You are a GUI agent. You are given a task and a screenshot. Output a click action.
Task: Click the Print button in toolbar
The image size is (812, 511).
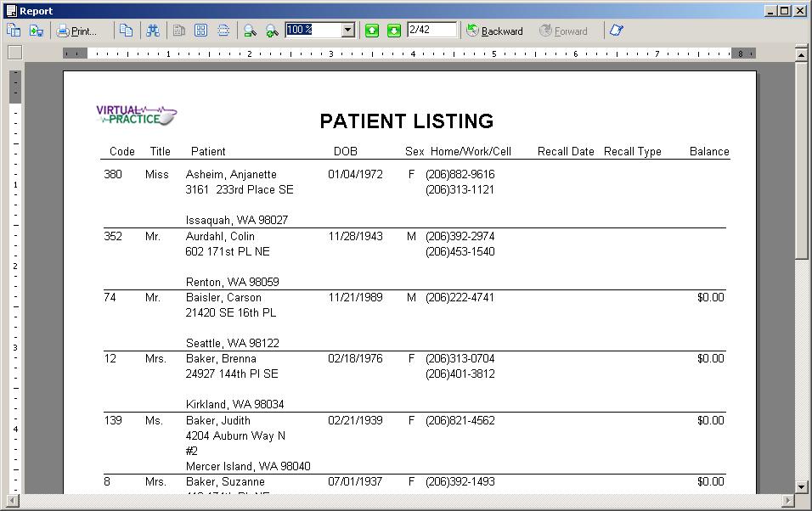coord(76,31)
